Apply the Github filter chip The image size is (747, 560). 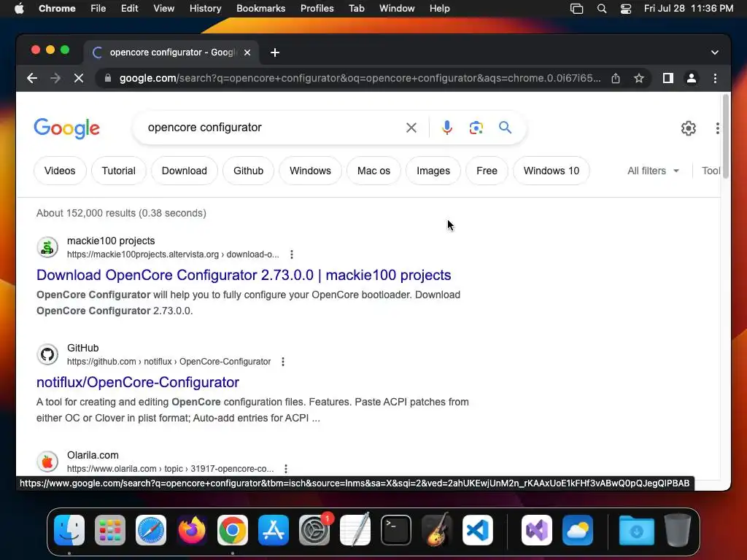pyautogui.click(x=248, y=171)
